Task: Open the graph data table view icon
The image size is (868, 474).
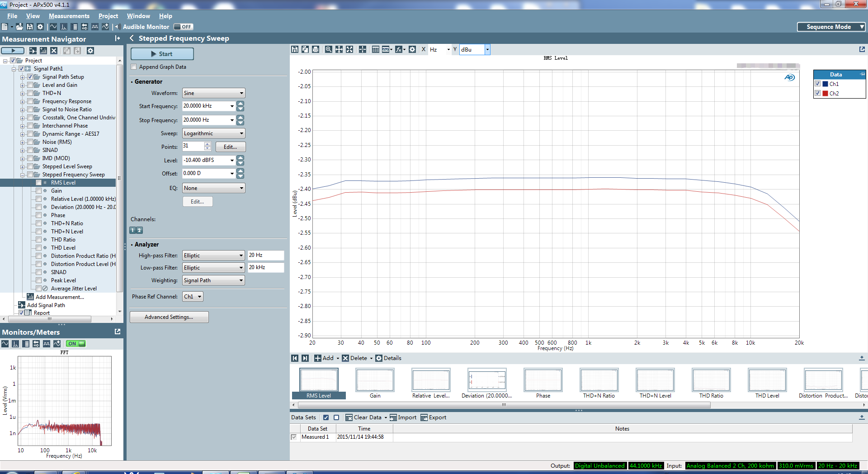Action: [375, 49]
